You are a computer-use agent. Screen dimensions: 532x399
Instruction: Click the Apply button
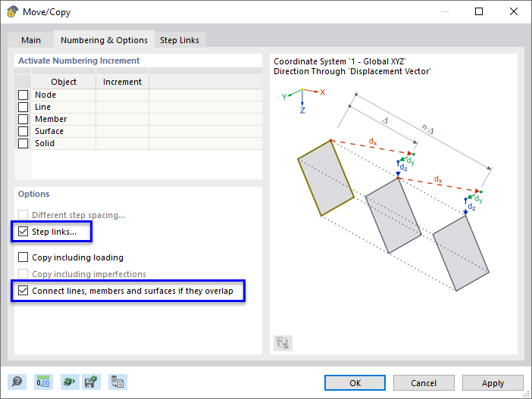click(493, 383)
